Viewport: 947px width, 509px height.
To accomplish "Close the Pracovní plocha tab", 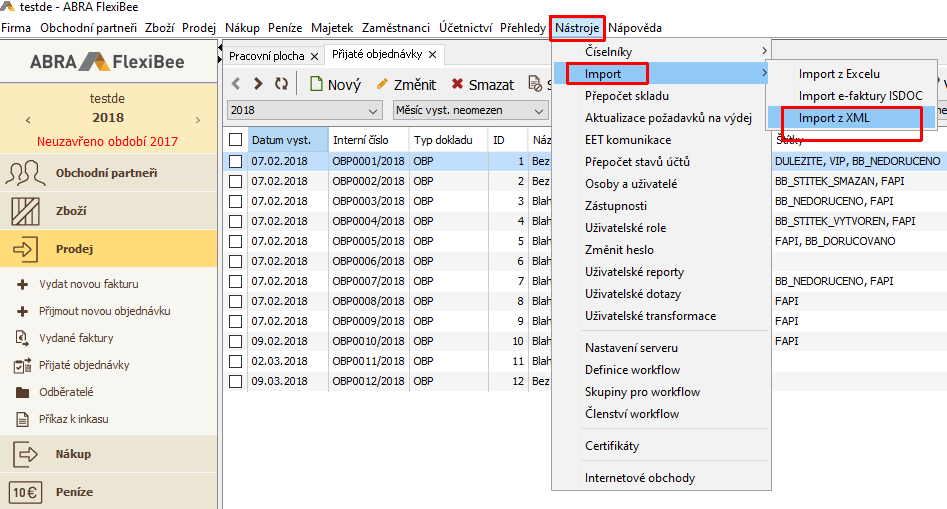I will tap(315, 56).
